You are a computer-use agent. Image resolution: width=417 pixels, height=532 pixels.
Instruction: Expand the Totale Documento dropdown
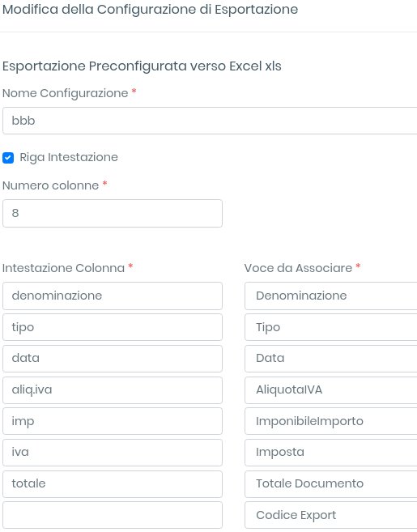click(x=331, y=484)
